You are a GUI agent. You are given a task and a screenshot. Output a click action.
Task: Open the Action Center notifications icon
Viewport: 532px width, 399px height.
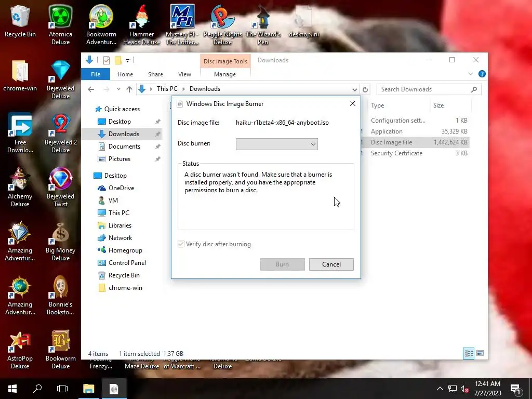pyautogui.click(x=516, y=389)
